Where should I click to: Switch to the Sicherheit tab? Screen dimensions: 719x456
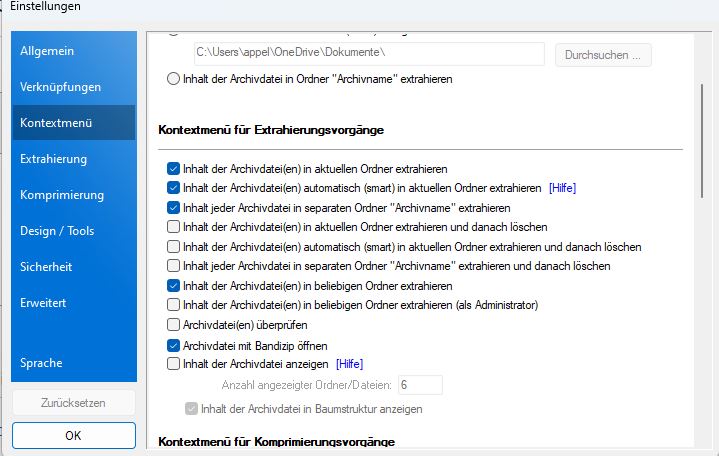point(74,267)
